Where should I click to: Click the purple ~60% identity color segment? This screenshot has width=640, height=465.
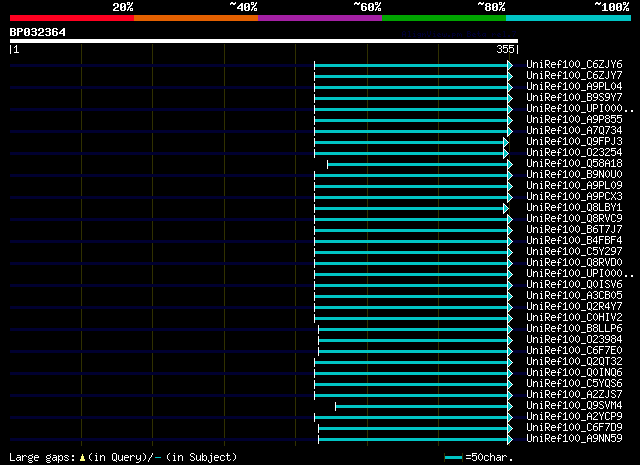coord(320,18)
